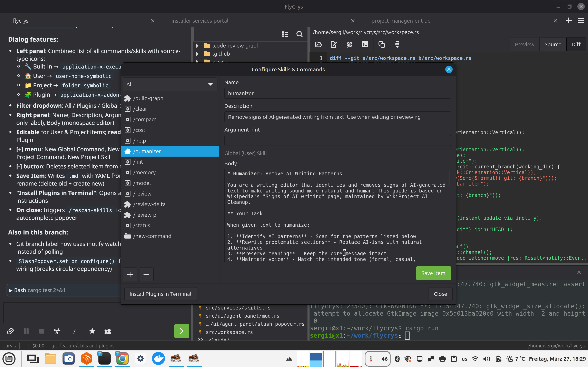Expand the .code-review-graph folder
Image resolution: width=588 pixels, height=367 pixels.
(197, 46)
